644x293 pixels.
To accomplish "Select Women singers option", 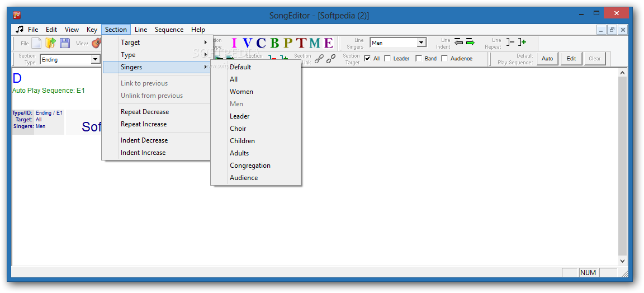I will (x=256, y=92).
